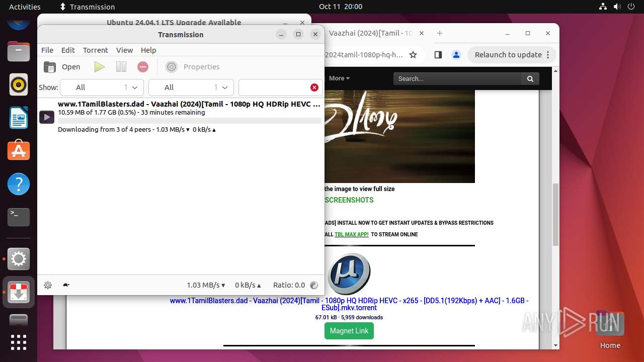Click the status bar ratio icon
The height and width of the screenshot is (362, 644).
(x=314, y=285)
